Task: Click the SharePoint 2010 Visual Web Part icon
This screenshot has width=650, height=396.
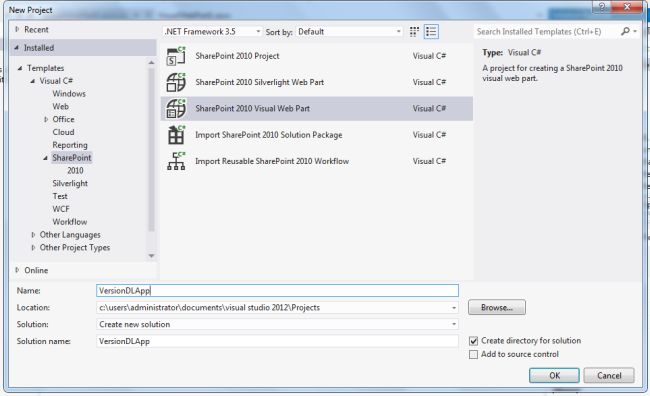Action: 176,109
